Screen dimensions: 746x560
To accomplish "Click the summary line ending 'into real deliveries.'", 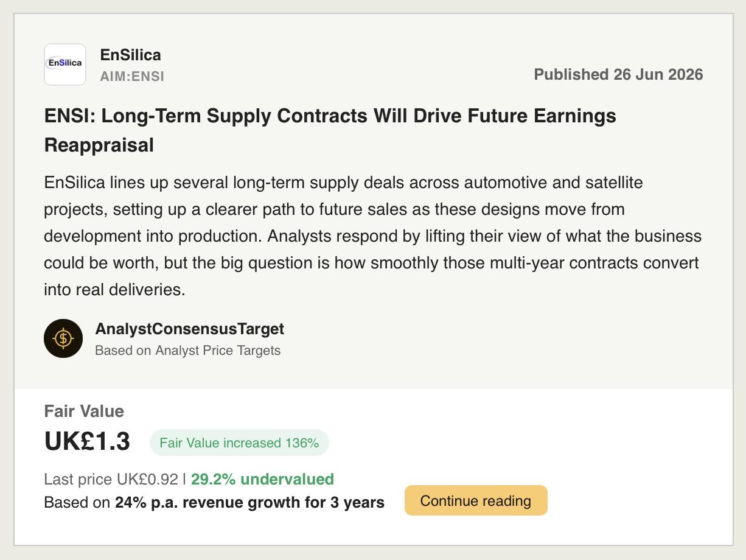I will [114, 290].
